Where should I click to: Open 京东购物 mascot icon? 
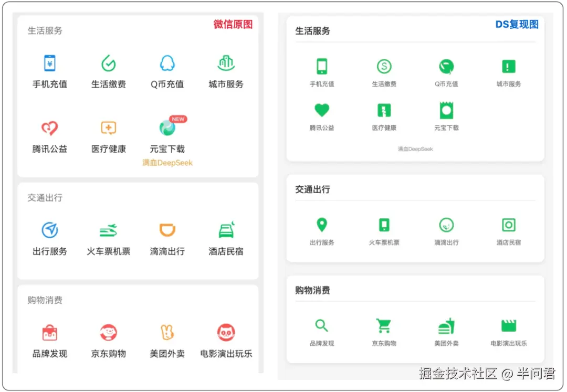click(109, 332)
